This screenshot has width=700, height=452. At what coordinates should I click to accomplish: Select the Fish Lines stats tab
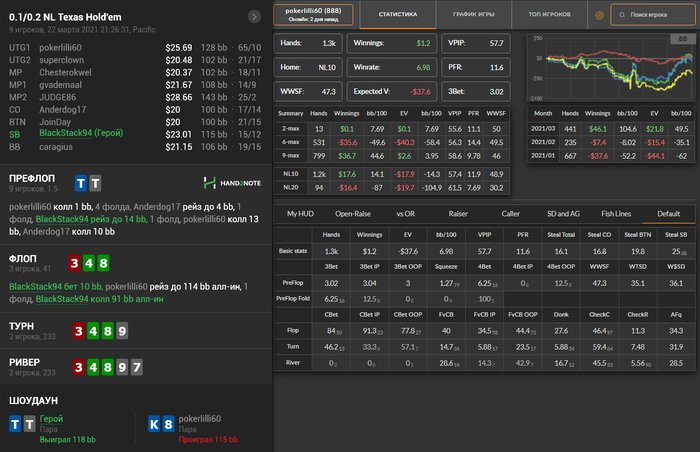(x=615, y=213)
